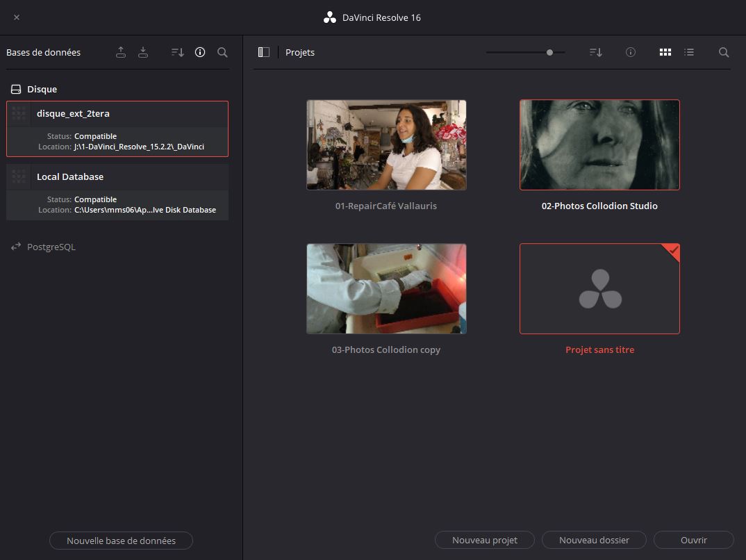
Task: Adjust the thumbnail size slider
Action: (x=549, y=52)
